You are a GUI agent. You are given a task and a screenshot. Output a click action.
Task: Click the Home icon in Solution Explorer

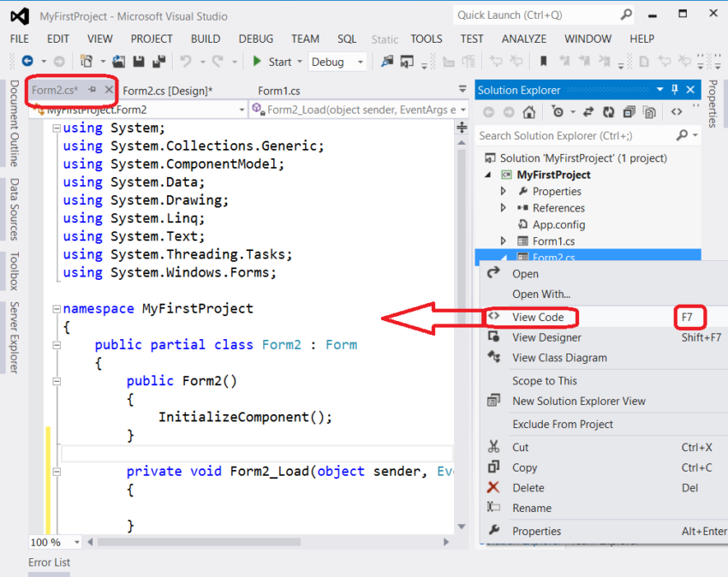click(x=529, y=112)
